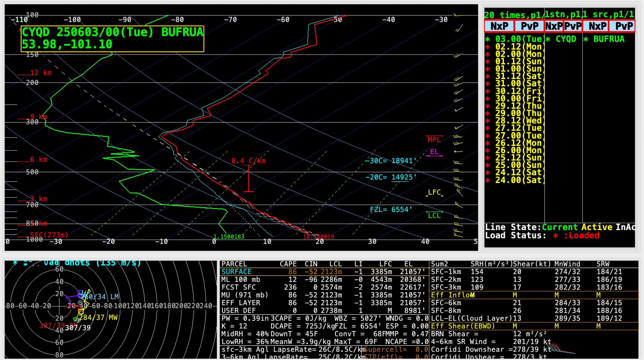Select the 29.12(Thu) sounding time
Viewport: 644px width, 360px height.
click(514, 106)
